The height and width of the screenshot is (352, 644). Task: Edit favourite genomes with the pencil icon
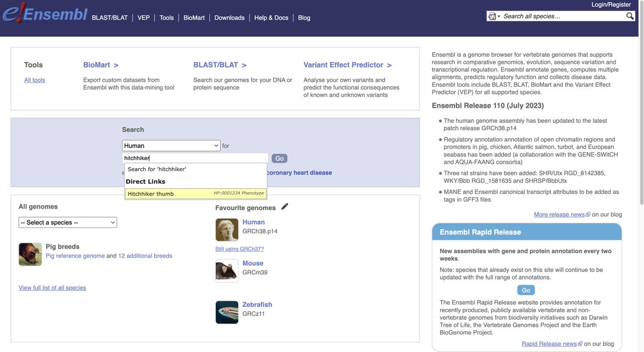(x=284, y=207)
